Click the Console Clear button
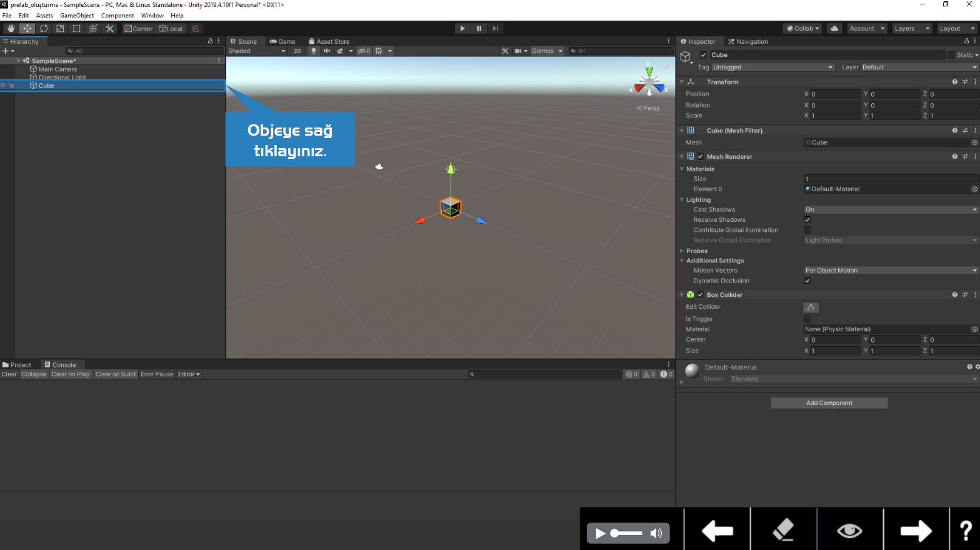This screenshot has height=550, width=980. point(9,374)
